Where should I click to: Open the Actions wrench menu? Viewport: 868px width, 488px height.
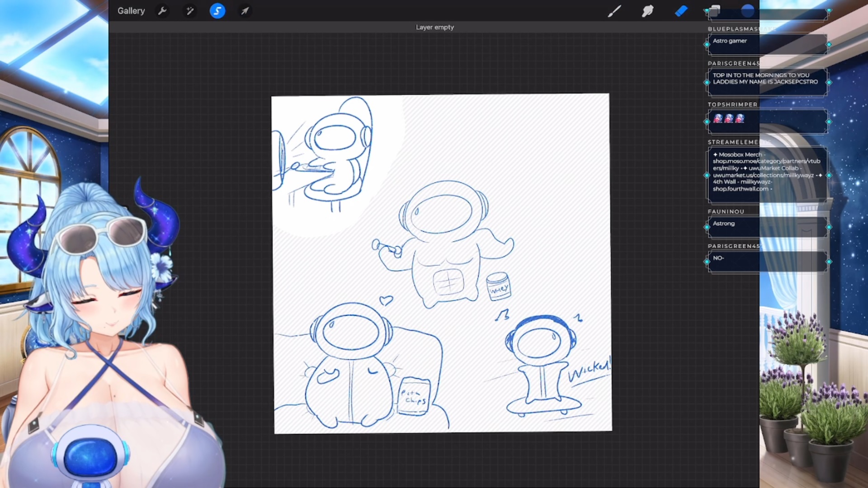coord(162,11)
